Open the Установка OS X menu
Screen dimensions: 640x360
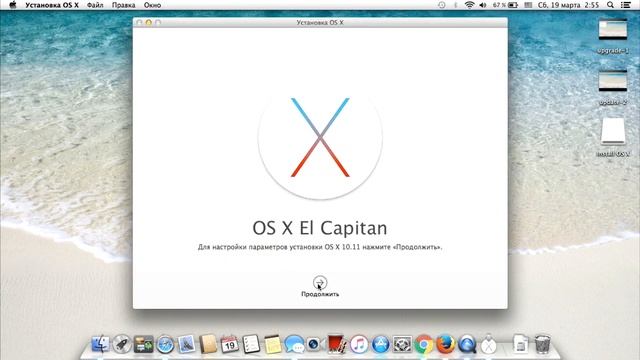pos(52,5)
